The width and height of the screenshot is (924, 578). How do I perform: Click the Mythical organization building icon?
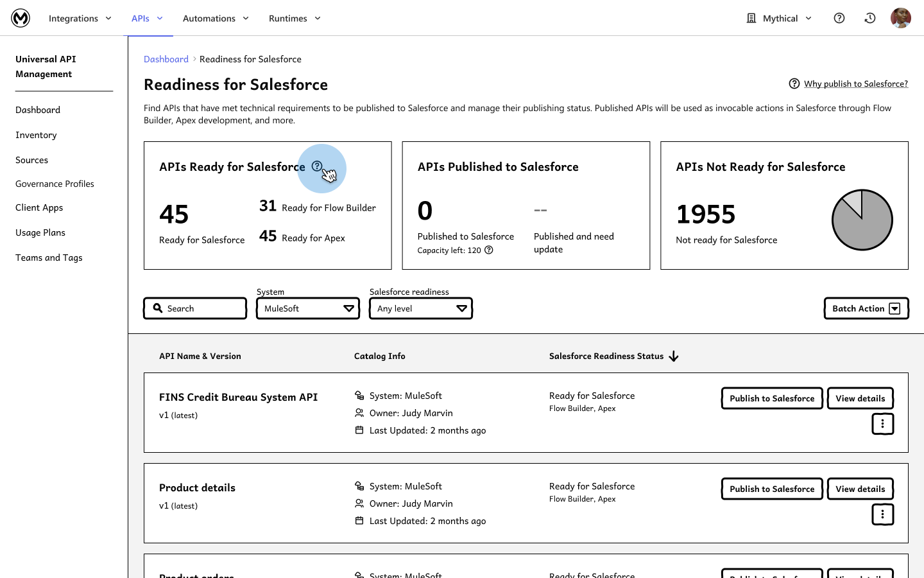751,18
